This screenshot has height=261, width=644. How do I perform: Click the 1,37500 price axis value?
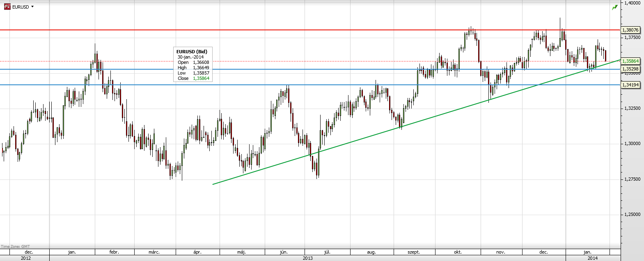[632, 37]
